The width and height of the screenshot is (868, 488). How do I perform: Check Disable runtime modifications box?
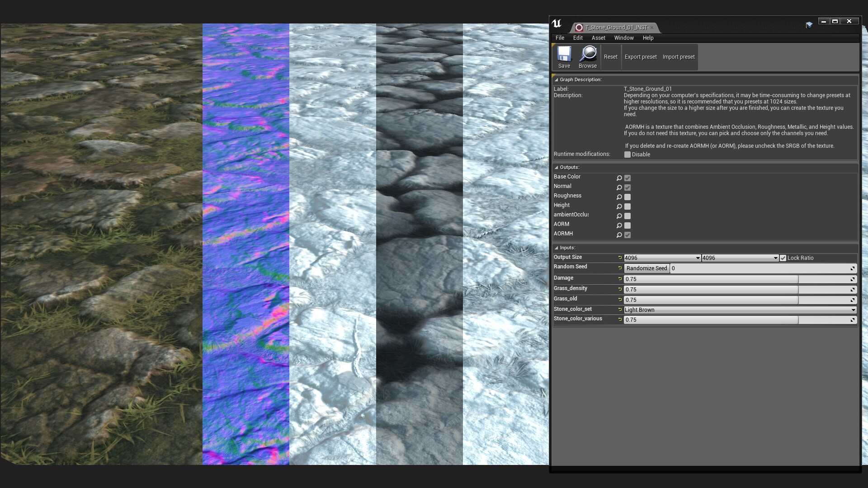(627, 155)
